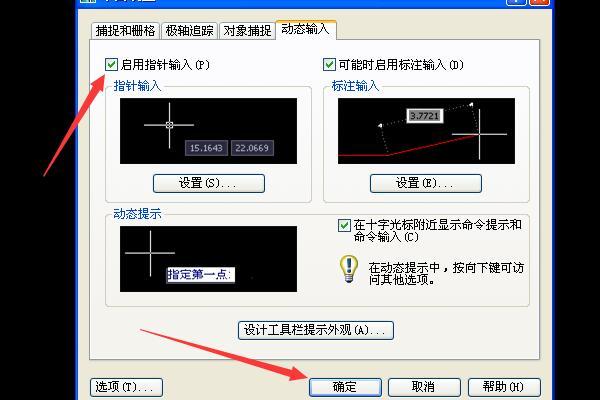Open the 选项(T)... button
600x400 pixels.
tap(126, 387)
